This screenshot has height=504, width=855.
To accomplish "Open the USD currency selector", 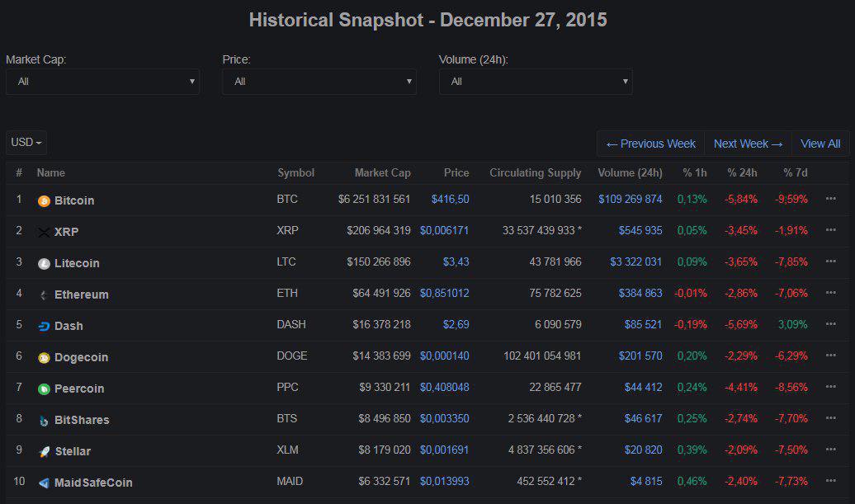I will [x=26, y=143].
